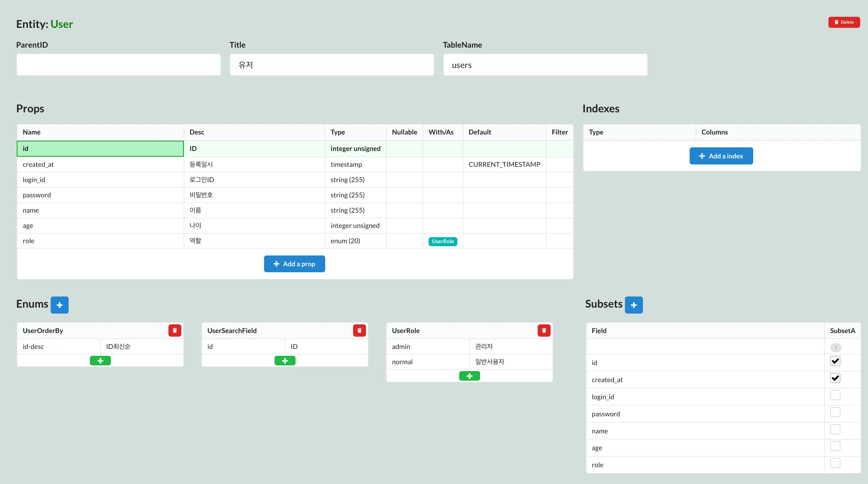Click the TableName field containing users
The height and width of the screenshot is (484, 868).
(545, 65)
